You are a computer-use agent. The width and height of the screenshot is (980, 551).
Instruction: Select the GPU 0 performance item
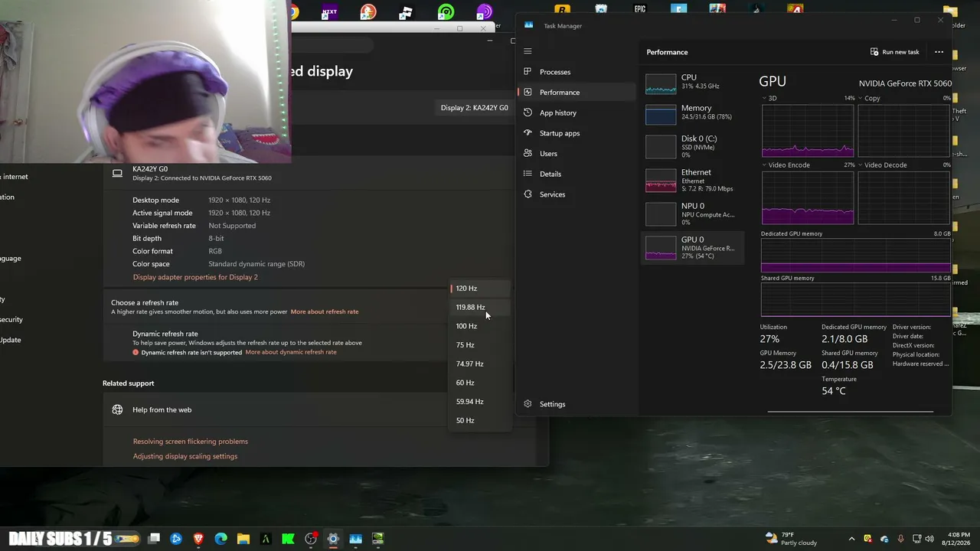pyautogui.click(x=694, y=248)
